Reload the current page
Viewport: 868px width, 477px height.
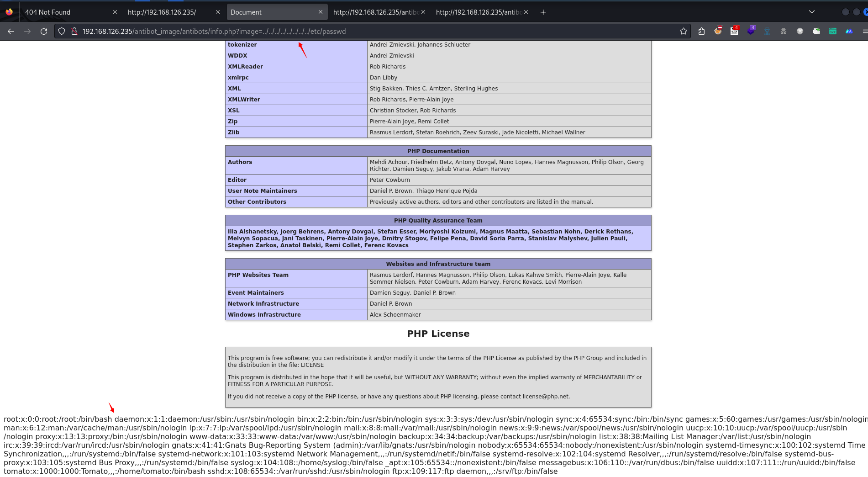tap(44, 32)
